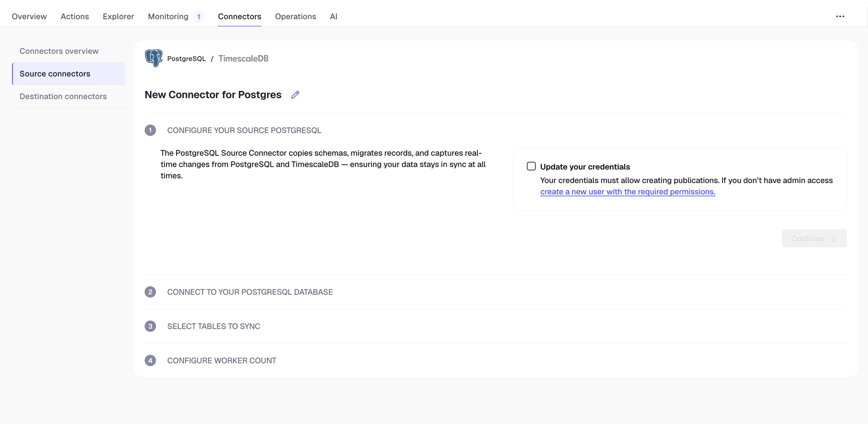Expand step 3 Select tables to sync
Image resolution: width=868 pixels, height=424 pixels.
(495, 326)
